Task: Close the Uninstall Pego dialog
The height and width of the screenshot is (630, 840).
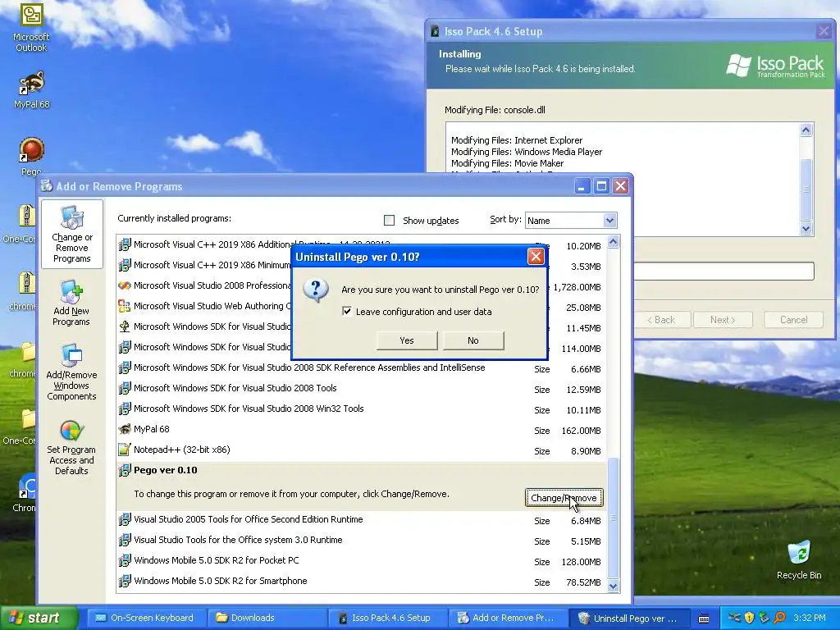Action: tap(536, 257)
